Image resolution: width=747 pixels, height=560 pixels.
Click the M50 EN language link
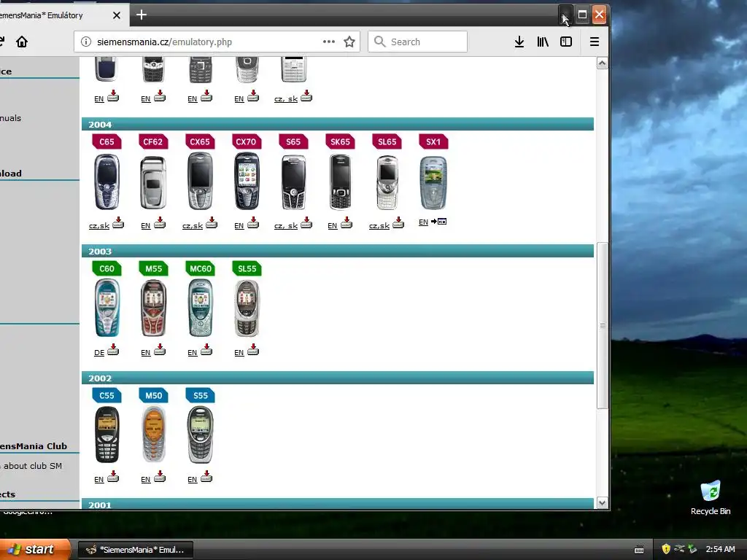point(146,480)
